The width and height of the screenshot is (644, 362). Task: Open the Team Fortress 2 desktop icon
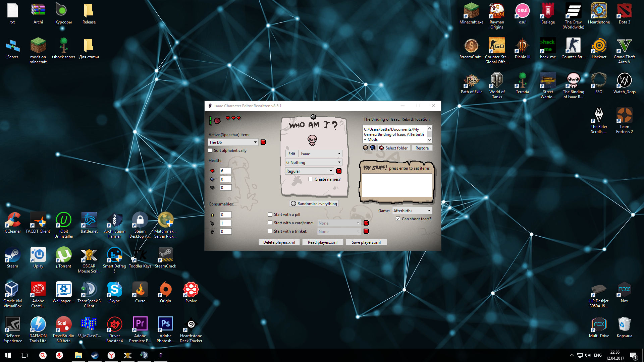[x=624, y=121]
